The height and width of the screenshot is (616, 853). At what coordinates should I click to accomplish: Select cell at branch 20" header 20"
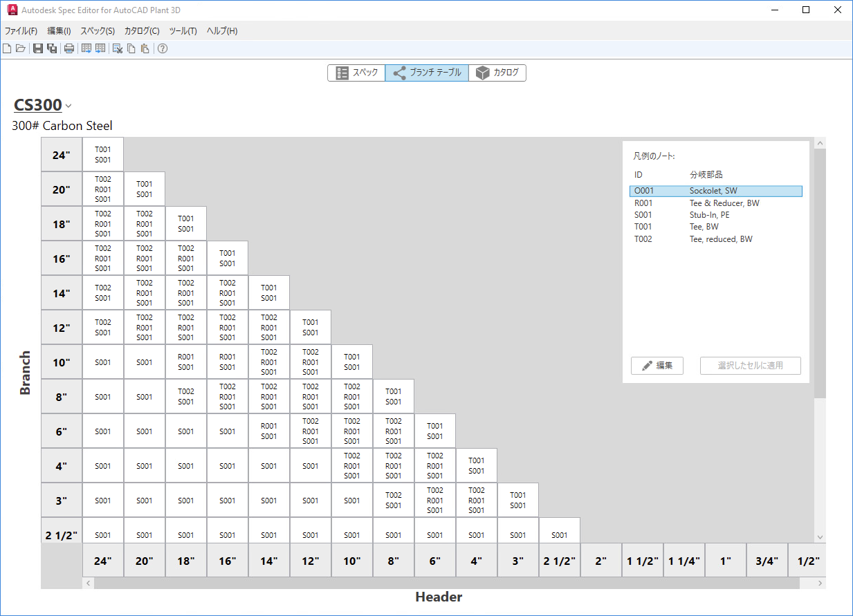[x=145, y=189]
